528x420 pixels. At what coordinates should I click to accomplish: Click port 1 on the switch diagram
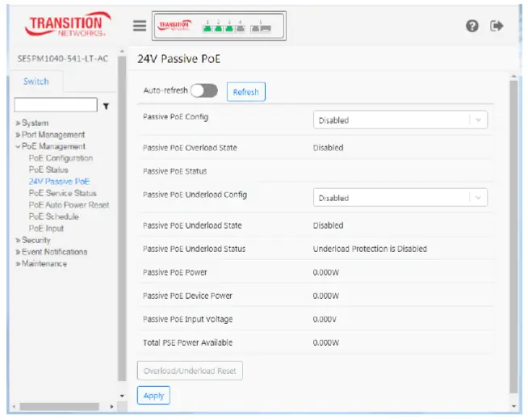point(207,28)
